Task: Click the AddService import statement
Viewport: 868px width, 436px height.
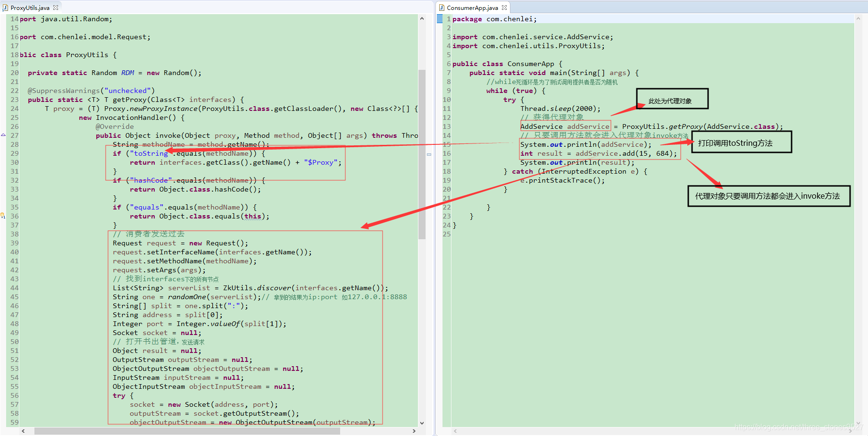Action: click(533, 37)
